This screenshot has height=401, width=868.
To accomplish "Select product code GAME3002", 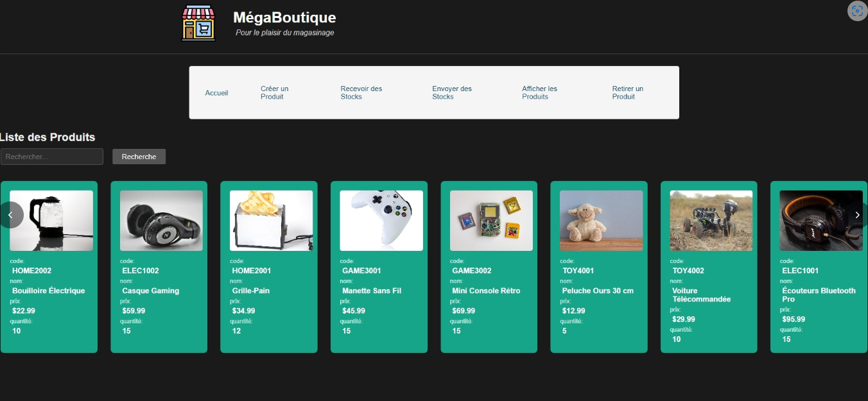I will (472, 271).
